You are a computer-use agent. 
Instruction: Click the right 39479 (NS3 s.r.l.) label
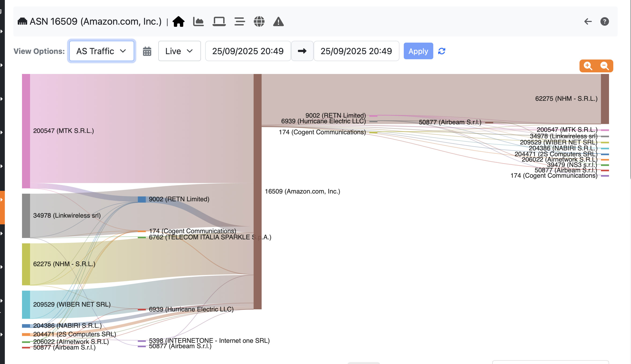pos(572,165)
